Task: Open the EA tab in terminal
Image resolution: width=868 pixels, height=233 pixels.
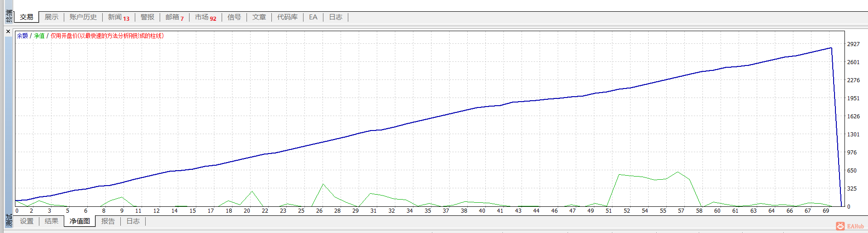Action: (x=313, y=17)
